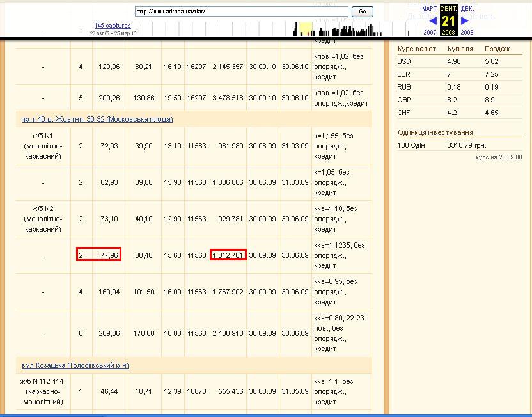Select the price 1 006 866
The image size is (532, 417).
pyautogui.click(x=228, y=182)
